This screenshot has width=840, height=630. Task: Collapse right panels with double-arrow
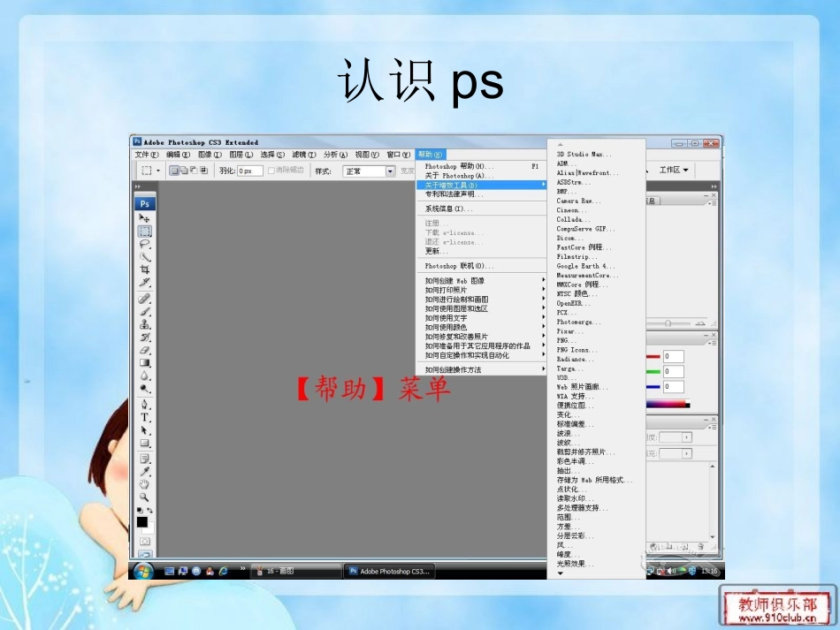(714, 186)
